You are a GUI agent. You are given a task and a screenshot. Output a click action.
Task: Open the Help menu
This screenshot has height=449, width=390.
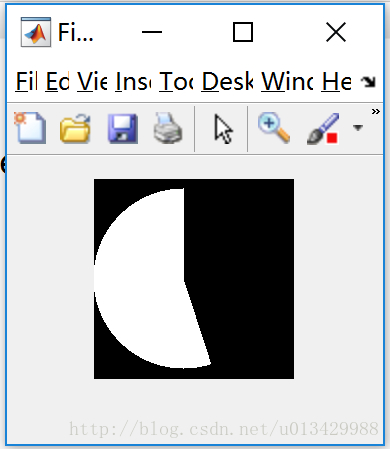click(x=336, y=82)
